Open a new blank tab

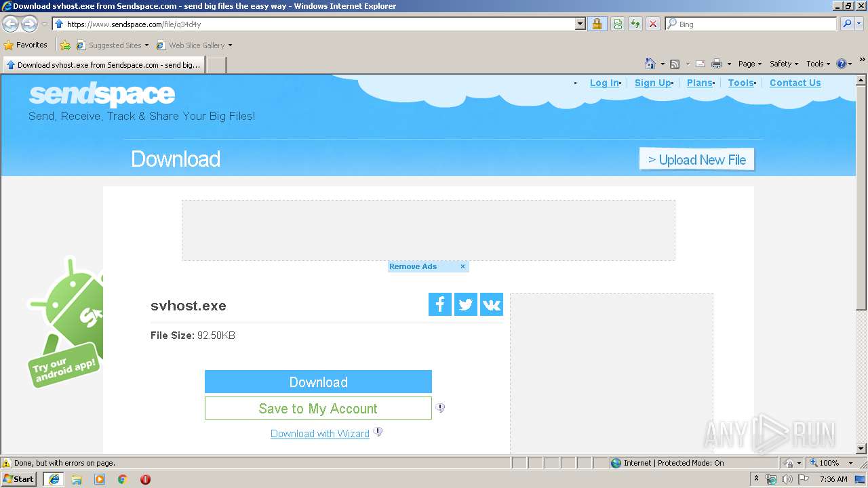(x=216, y=65)
